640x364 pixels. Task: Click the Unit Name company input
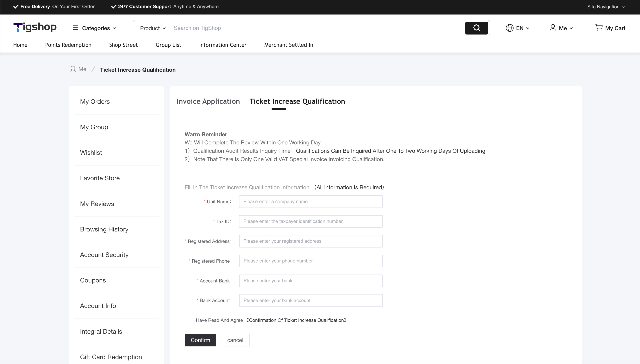coord(311,202)
